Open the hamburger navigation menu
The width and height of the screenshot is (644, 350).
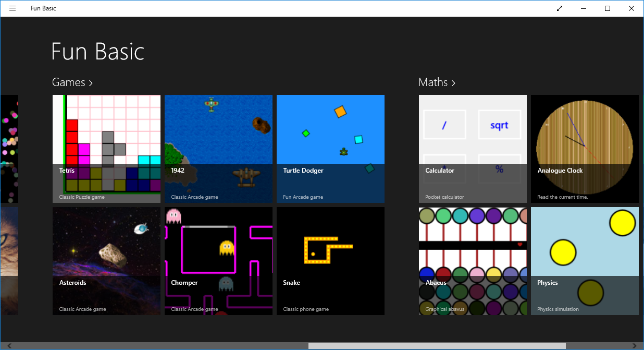pyautogui.click(x=13, y=8)
